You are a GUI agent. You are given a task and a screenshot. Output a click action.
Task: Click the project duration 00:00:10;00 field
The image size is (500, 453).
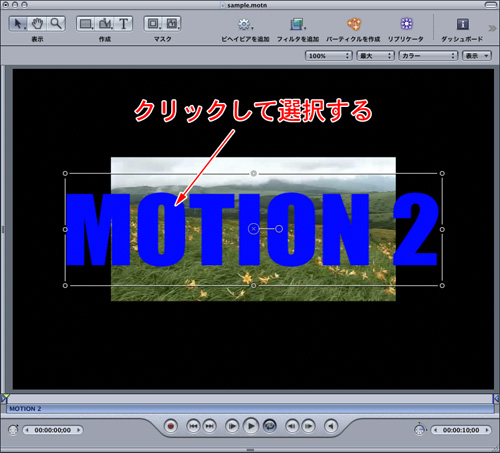[x=461, y=430]
